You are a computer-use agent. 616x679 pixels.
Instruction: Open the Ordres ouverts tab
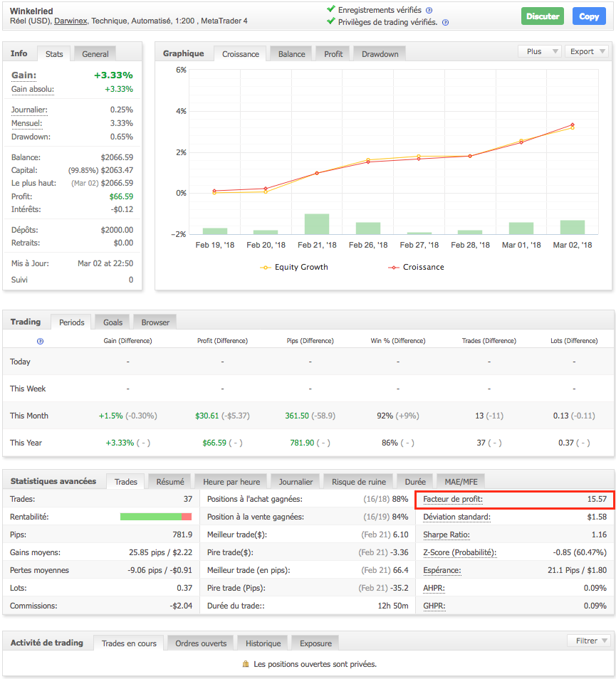point(201,643)
